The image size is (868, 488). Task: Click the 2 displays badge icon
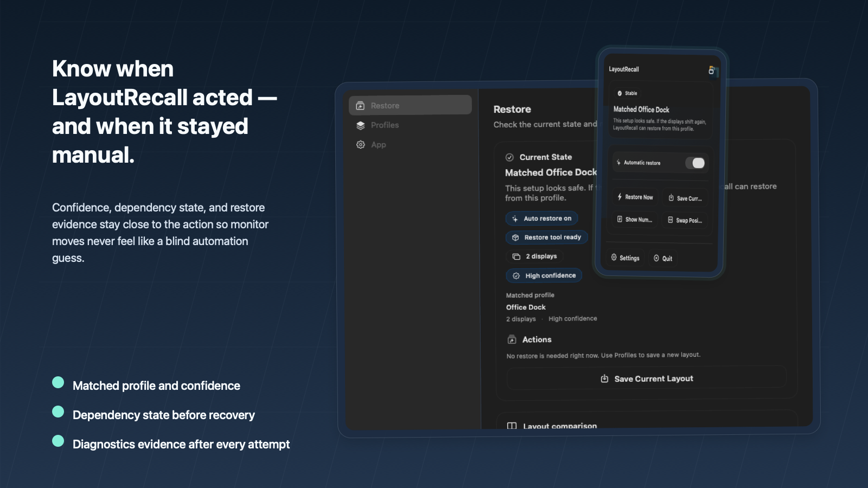point(516,256)
